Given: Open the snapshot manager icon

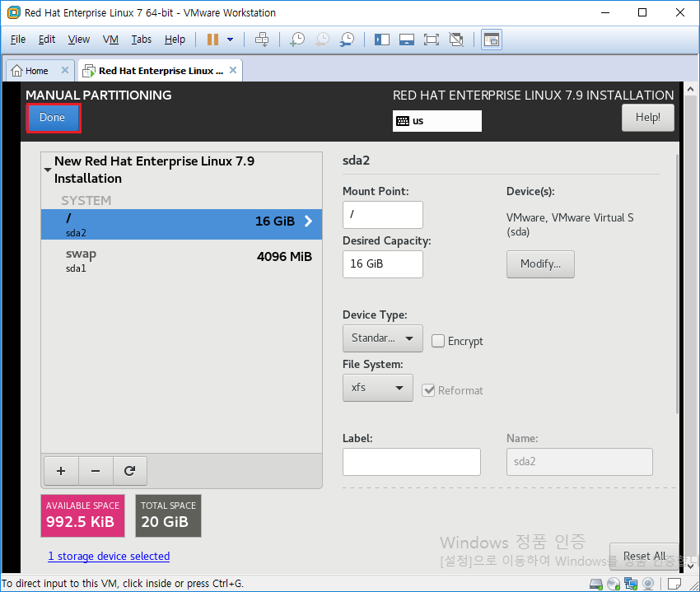Looking at the screenshot, I should pyautogui.click(x=347, y=40).
